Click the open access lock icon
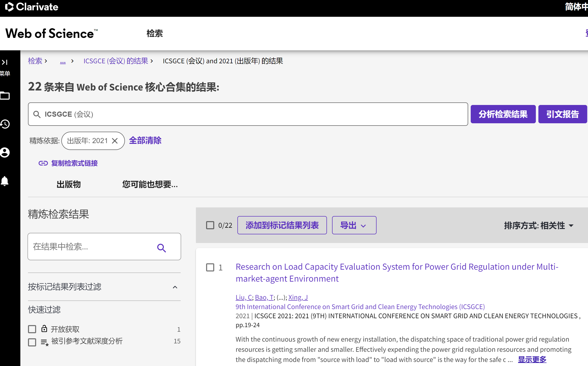 coord(44,329)
